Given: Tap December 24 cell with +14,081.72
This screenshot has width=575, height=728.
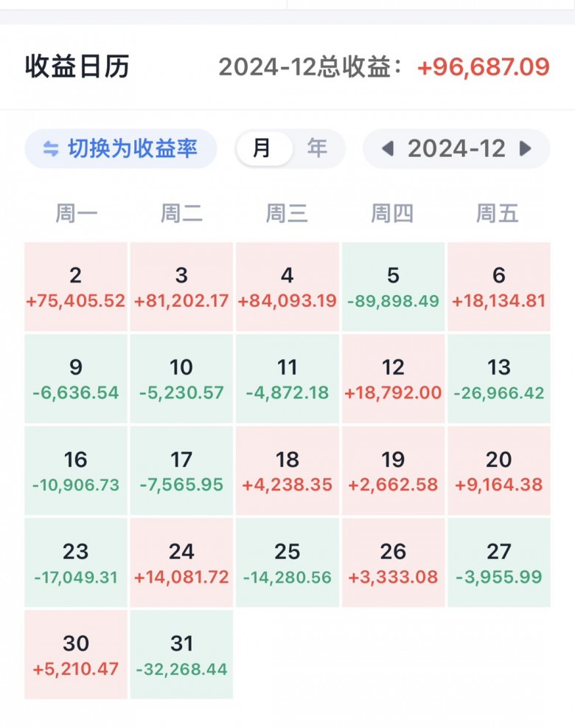Looking at the screenshot, I should pyautogui.click(x=181, y=563).
